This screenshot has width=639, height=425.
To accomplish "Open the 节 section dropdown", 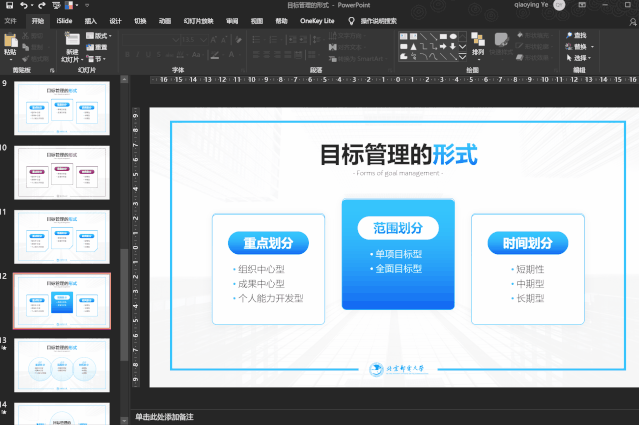I will (96, 59).
